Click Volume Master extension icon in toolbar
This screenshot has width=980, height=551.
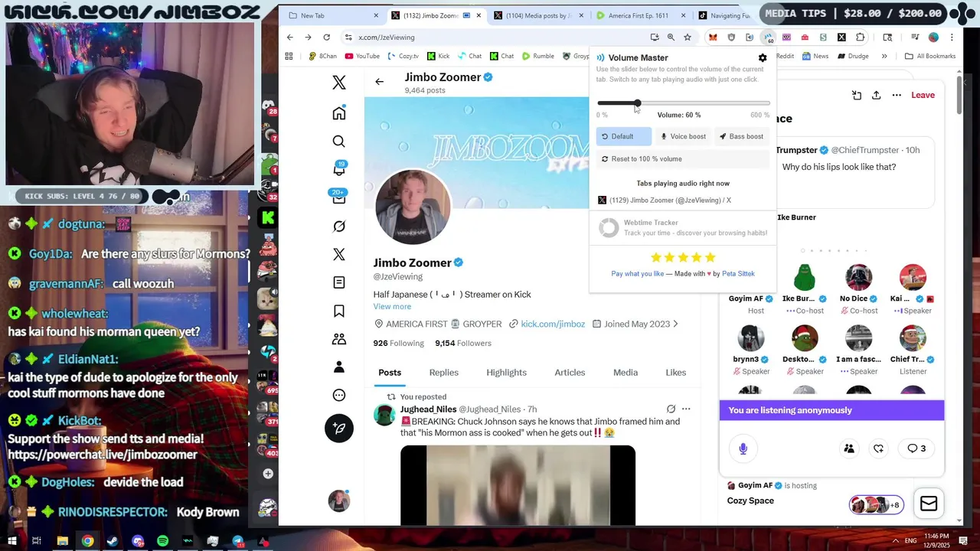(768, 37)
